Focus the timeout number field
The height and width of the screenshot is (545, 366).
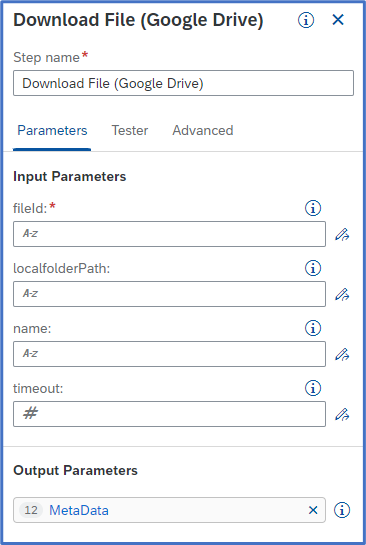click(x=169, y=414)
